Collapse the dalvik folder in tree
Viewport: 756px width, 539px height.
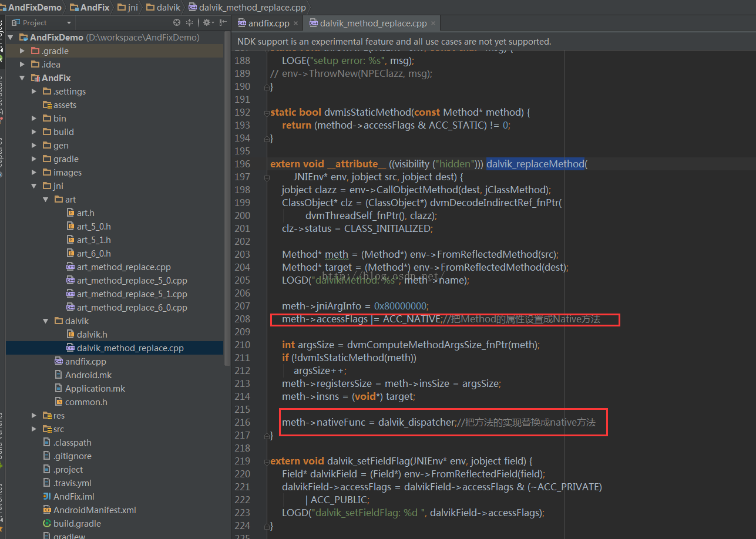click(46, 321)
